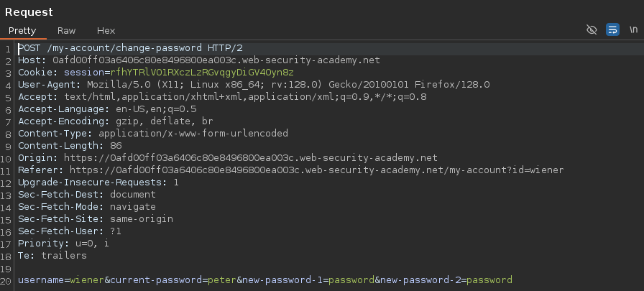Click the username value wiener in body
Image resolution: width=644 pixels, height=291 pixels.
tap(87, 280)
